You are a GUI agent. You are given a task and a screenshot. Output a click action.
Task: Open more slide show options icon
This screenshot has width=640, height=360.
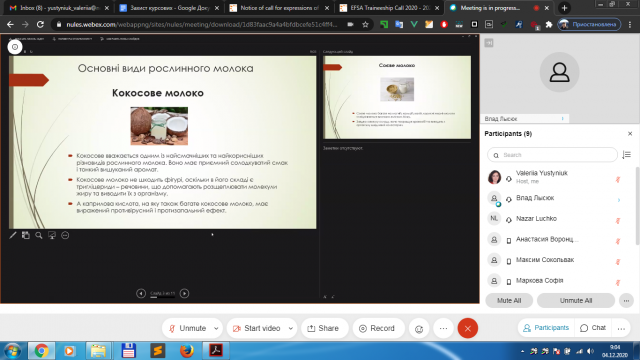(x=65, y=235)
